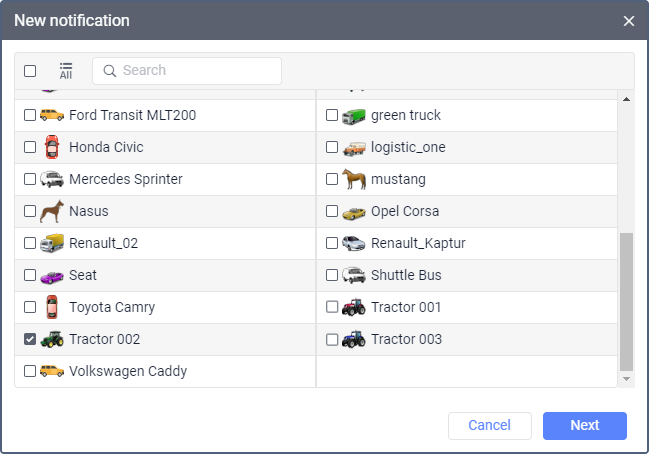Click the Ford Transit MLT200 van icon

(x=52, y=115)
